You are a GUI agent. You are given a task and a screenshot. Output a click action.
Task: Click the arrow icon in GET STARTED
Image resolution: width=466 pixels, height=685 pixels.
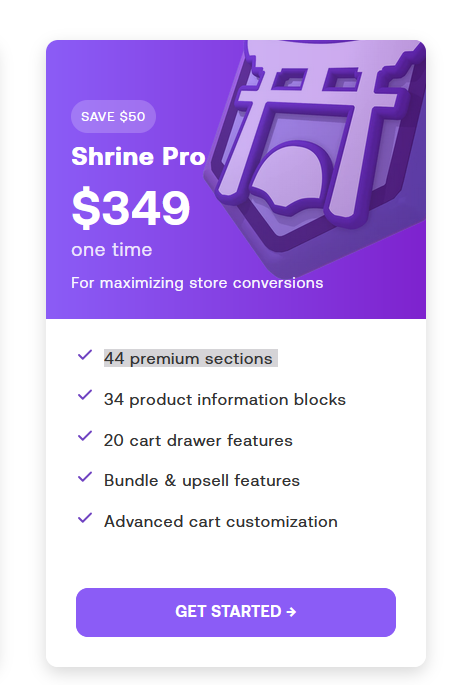click(291, 612)
